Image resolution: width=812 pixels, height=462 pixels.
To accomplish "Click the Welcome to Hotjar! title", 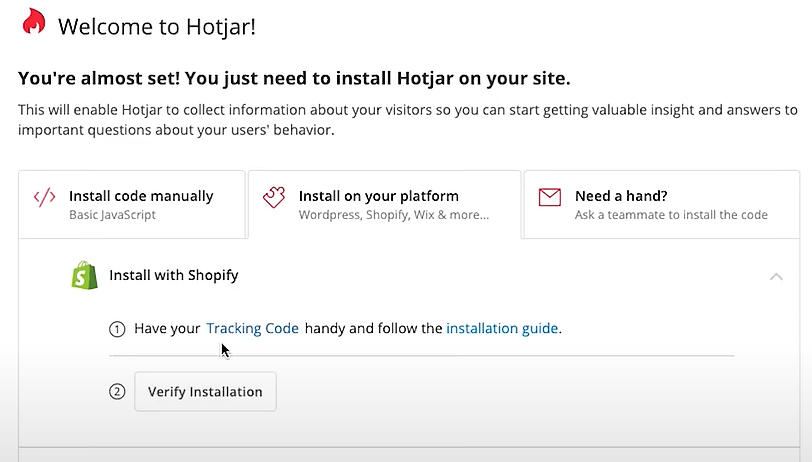I will click(x=157, y=26).
